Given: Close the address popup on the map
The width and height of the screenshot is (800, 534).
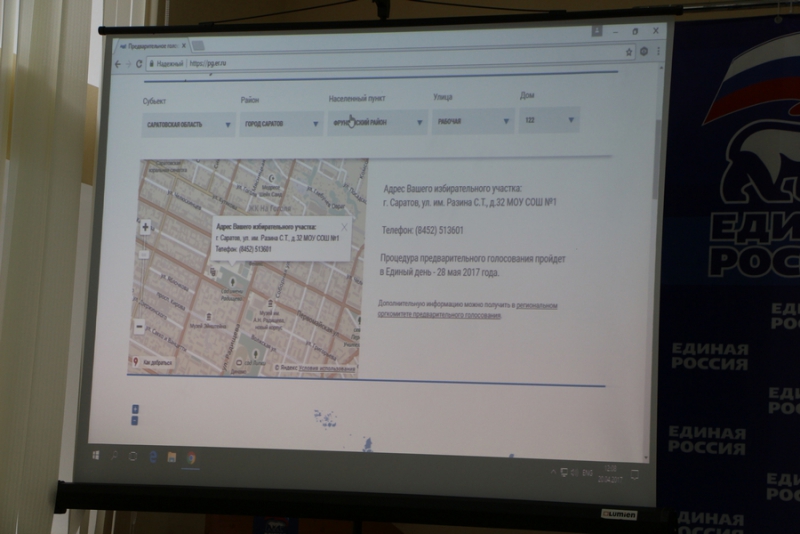Looking at the screenshot, I should coord(346,227).
